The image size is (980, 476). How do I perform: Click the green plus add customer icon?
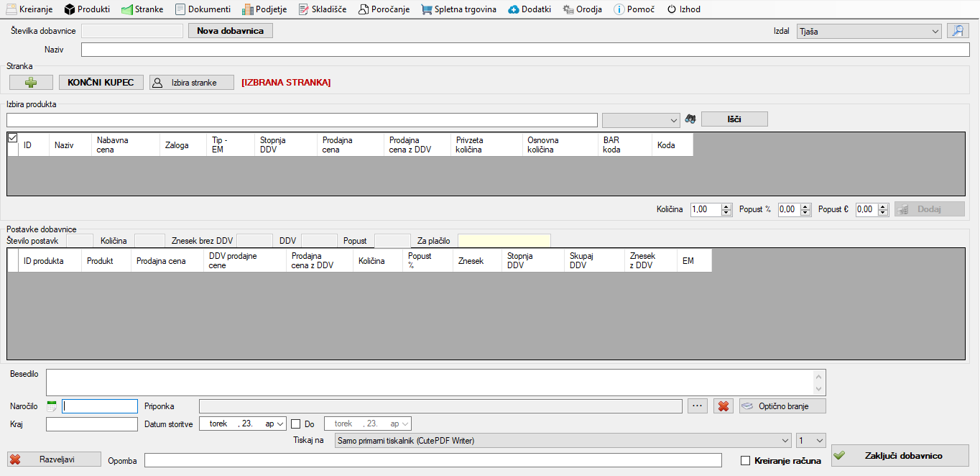(x=30, y=83)
